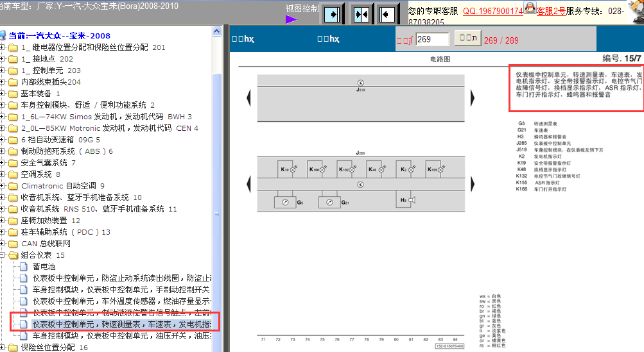Click the 编号. 15/7 diagram number
The height and width of the screenshot is (352, 644).
622,58
